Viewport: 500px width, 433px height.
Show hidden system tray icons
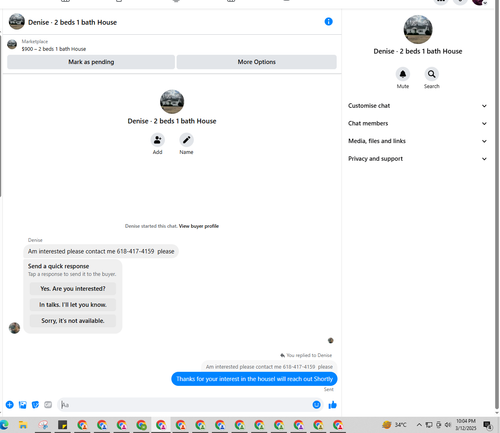click(x=419, y=425)
